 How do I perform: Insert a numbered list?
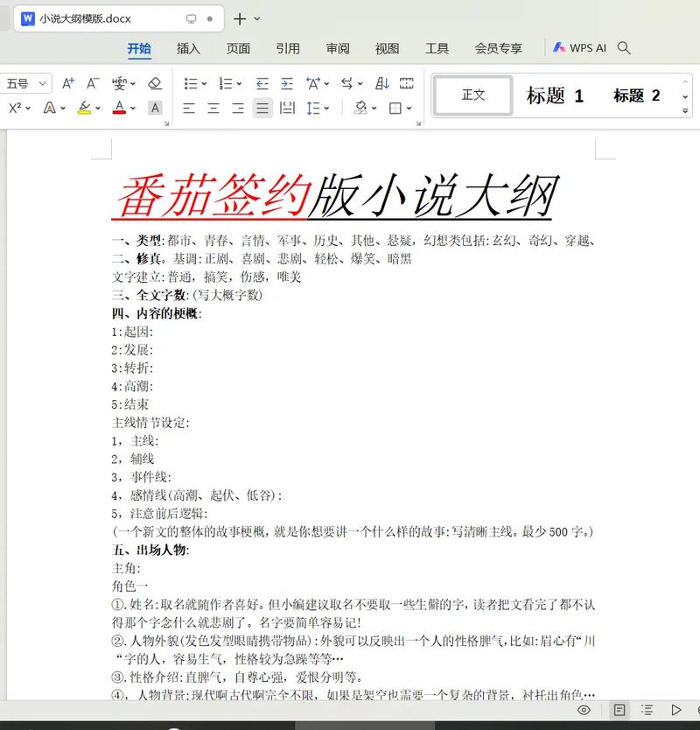[226, 84]
